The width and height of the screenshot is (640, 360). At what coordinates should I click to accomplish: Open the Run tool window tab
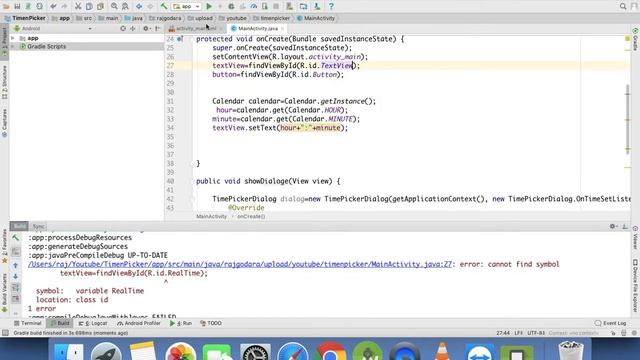[181, 323]
